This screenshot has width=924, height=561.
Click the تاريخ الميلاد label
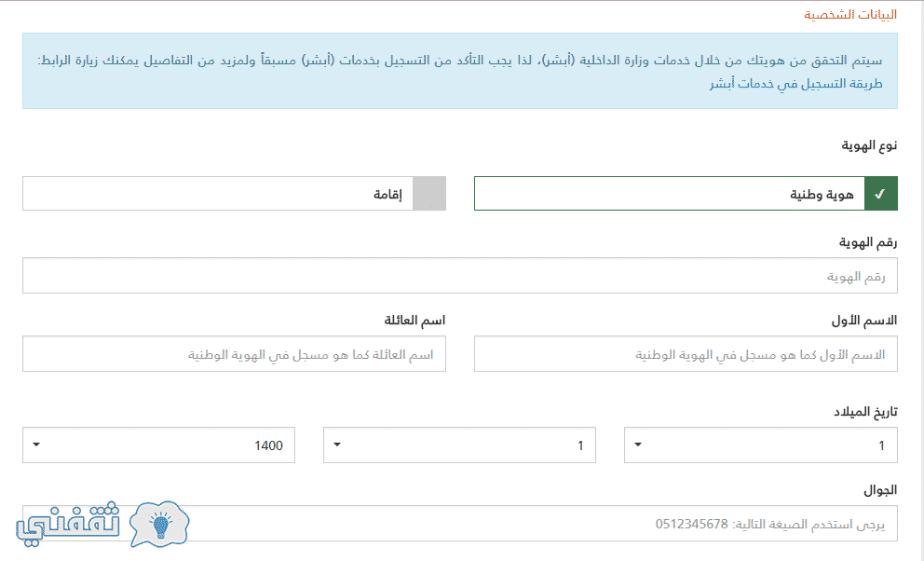[x=865, y=411]
